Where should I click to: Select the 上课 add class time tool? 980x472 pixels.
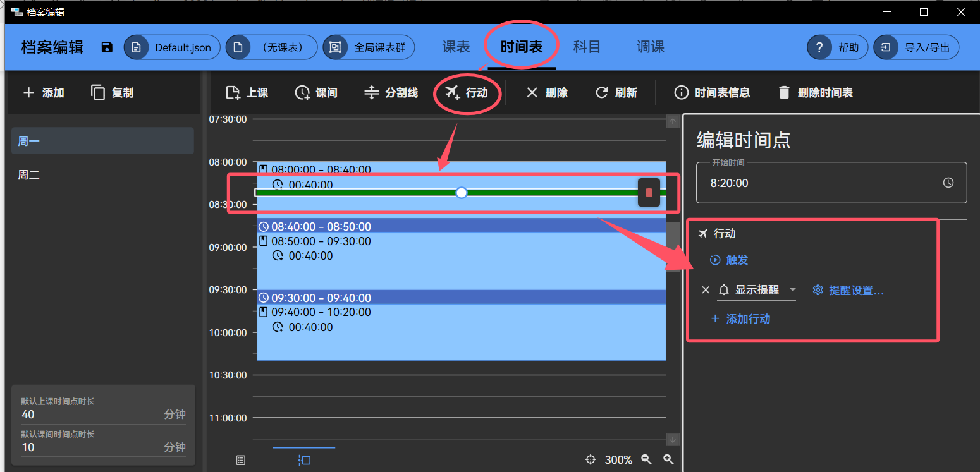[247, 92]
